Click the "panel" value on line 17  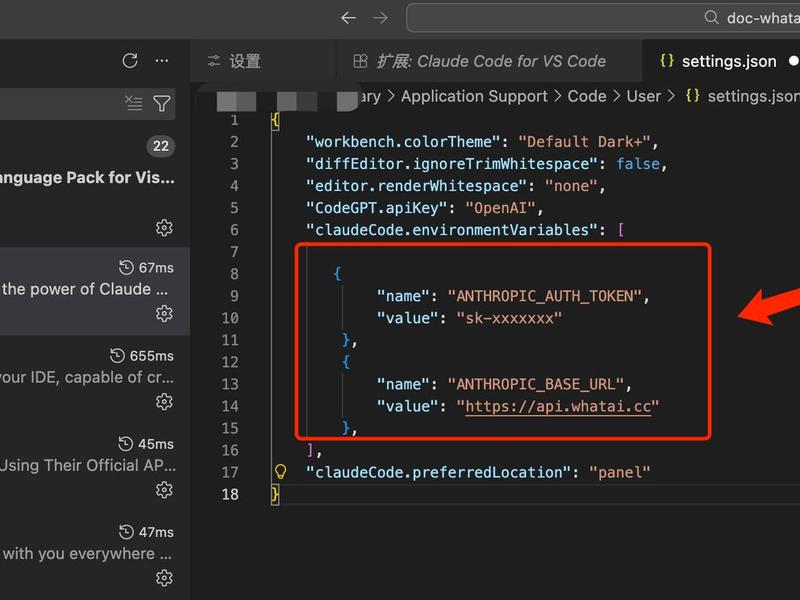[620, 472]
